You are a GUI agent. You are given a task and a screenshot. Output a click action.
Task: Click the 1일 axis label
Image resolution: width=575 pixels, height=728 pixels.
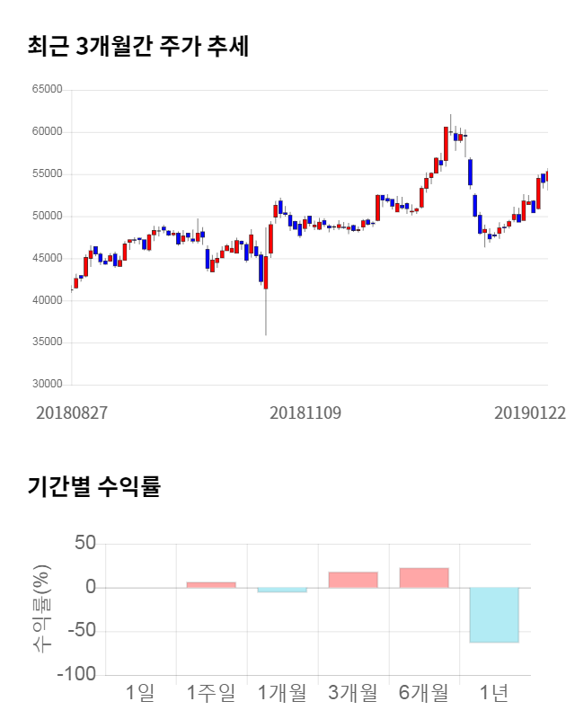tap(140, 693)
